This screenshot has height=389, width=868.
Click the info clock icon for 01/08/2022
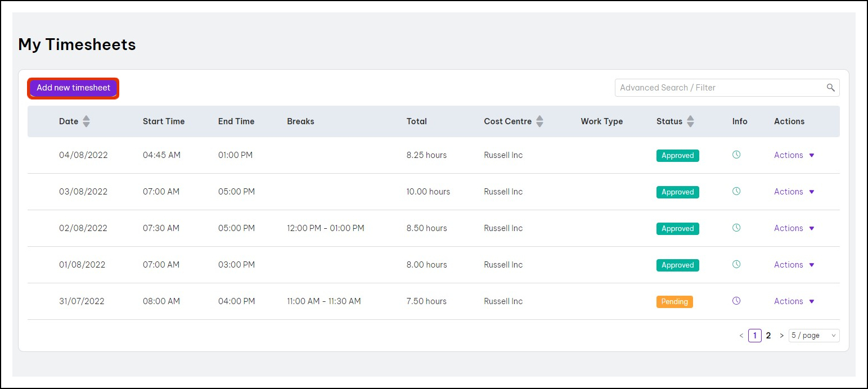point(736,264)
